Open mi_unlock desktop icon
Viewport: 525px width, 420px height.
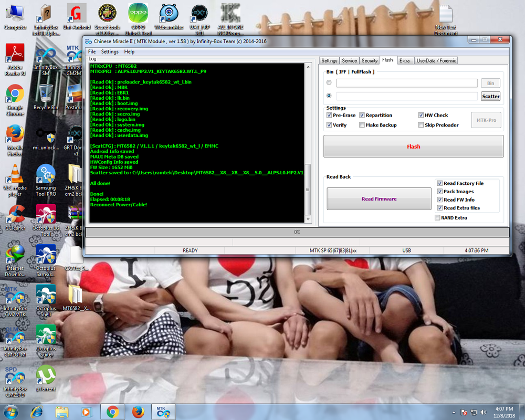(46, 138)
